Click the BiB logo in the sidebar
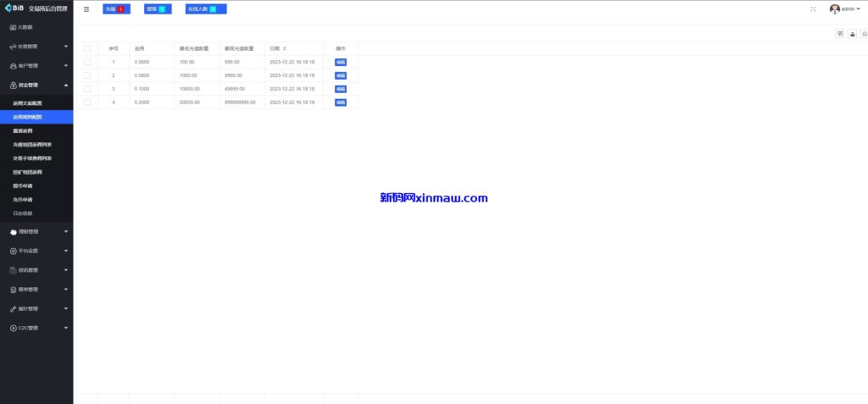Screen dimensions: 868x404 (14, 8)
